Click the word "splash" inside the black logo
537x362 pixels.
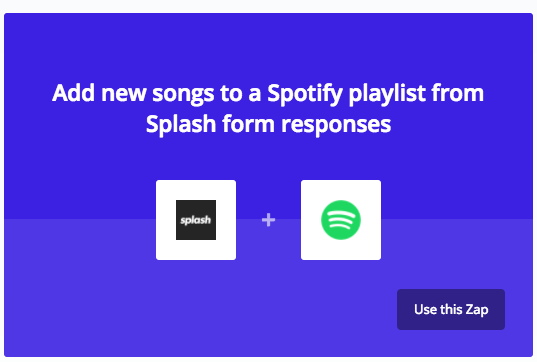[x=196, y=220]
